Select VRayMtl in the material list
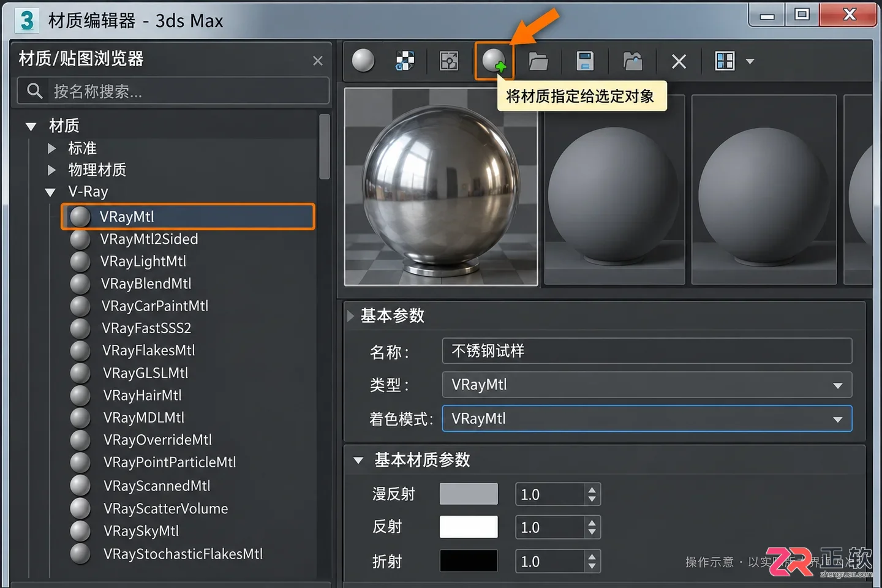Image resolution: width=882 pixels, height=588 pixels. [x=188, y=217]
